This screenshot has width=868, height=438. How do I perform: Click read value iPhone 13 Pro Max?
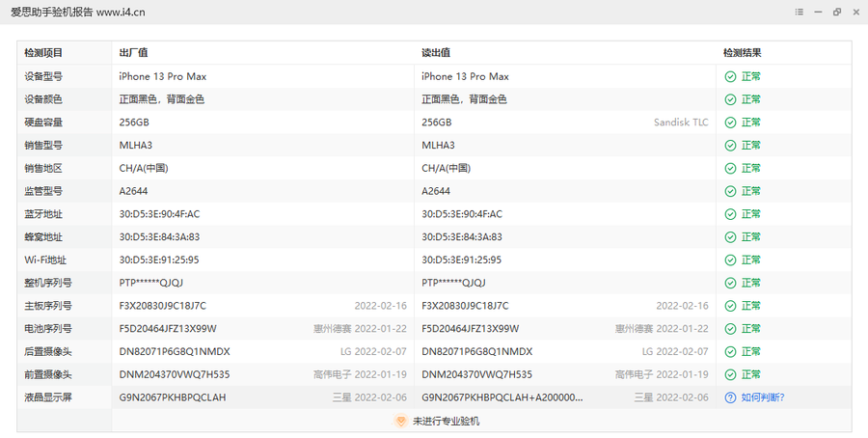pos(465,76)
